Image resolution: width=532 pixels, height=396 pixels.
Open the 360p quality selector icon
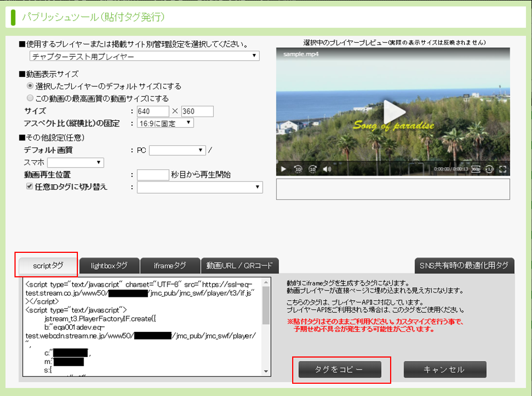click(476, 169)
